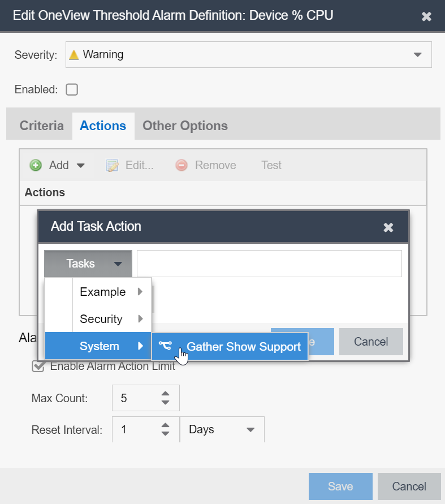This screenshot has height=504, width=445.
Task: Click the Edit notepad icon
Action: pyautogui.click(x=113, y=165)
